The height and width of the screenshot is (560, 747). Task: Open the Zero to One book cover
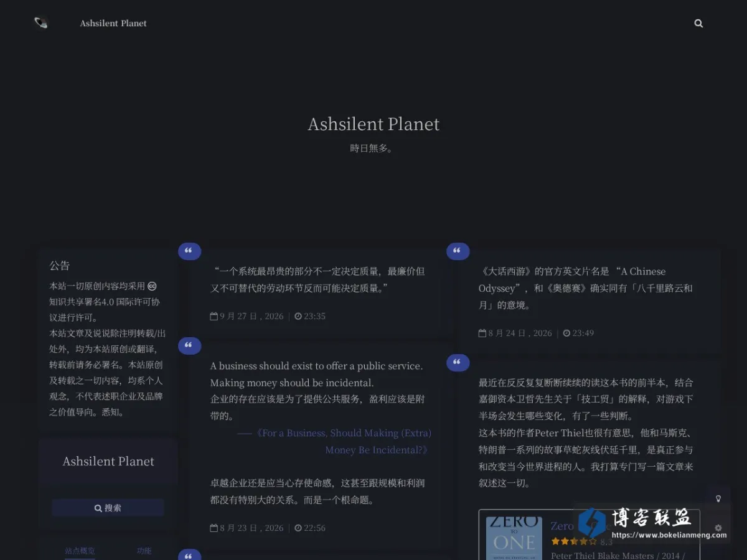click(514, 538)
